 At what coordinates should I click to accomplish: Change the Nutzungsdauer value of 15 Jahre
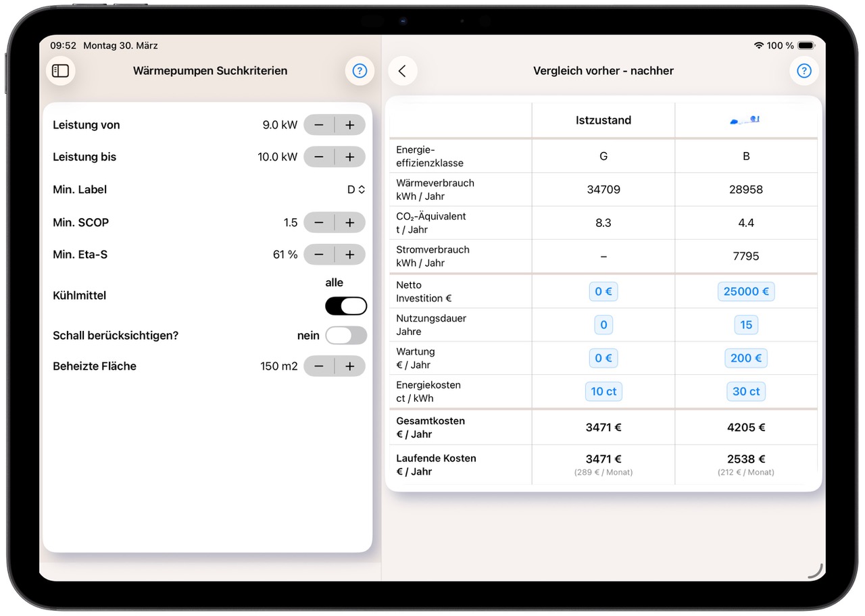(745, 325)
